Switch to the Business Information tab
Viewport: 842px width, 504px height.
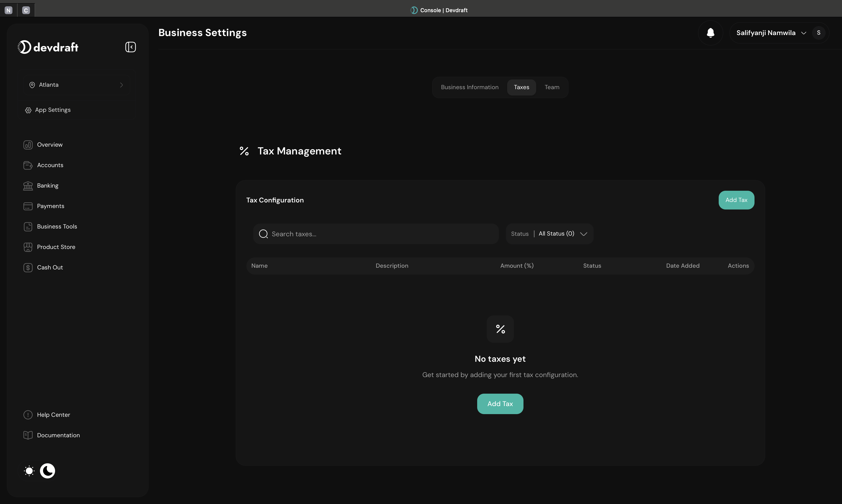point(470,87)
